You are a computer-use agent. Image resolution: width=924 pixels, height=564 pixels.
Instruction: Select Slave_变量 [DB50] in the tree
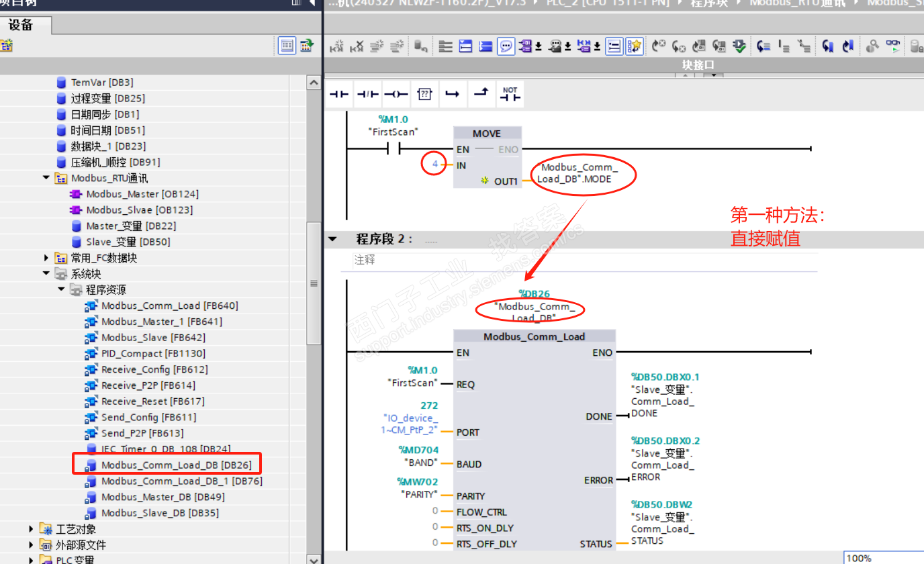128,242
